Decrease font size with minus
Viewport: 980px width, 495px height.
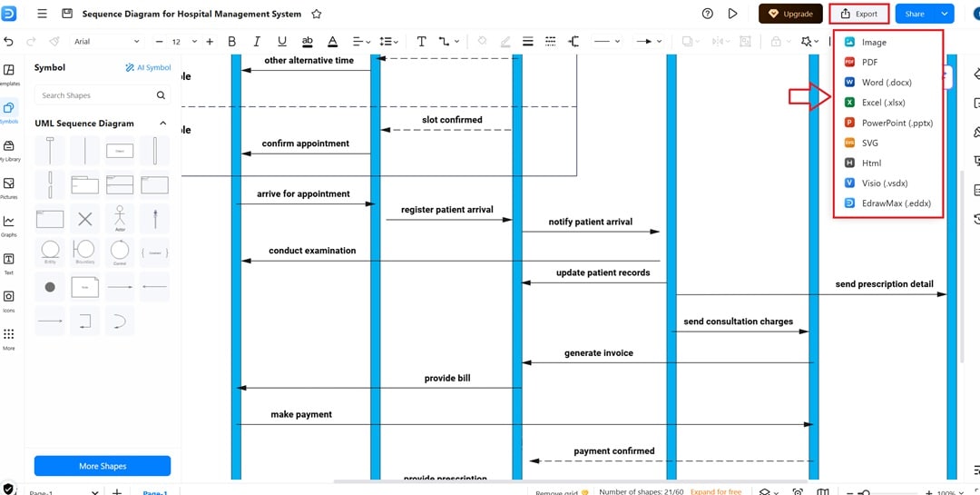click(160, 41)
